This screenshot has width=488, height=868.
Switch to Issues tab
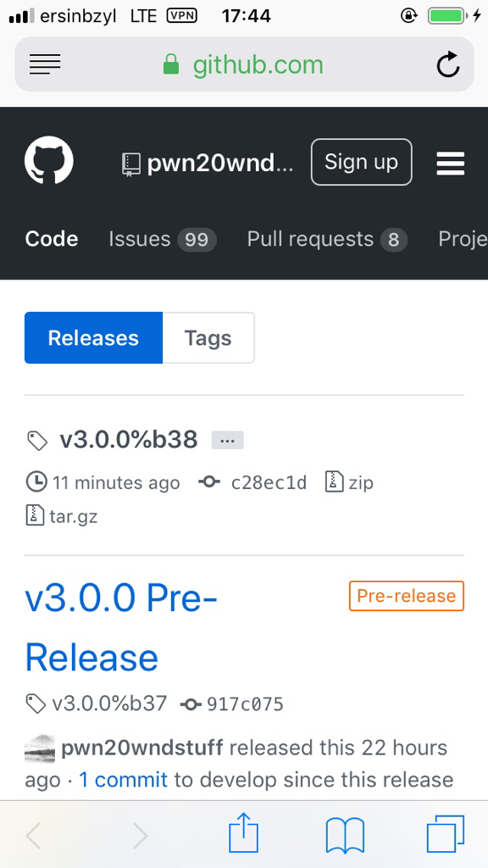(x=162, y=240)
